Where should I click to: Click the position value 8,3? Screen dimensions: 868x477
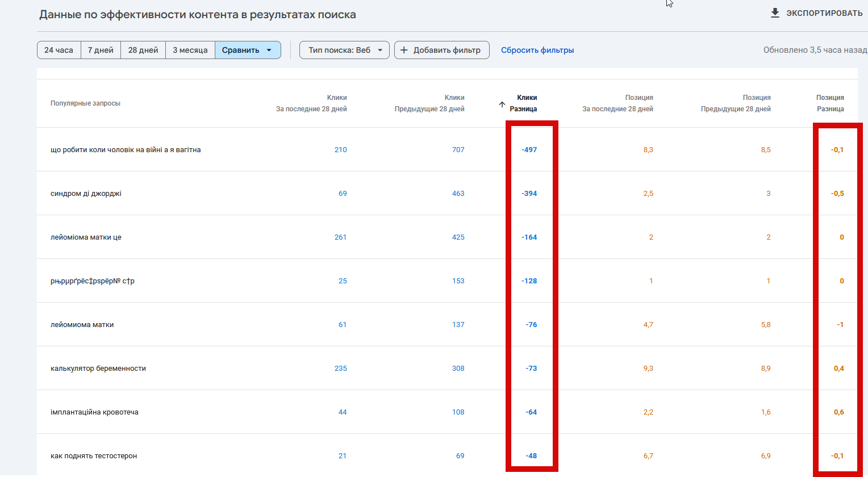pos(648,150)
